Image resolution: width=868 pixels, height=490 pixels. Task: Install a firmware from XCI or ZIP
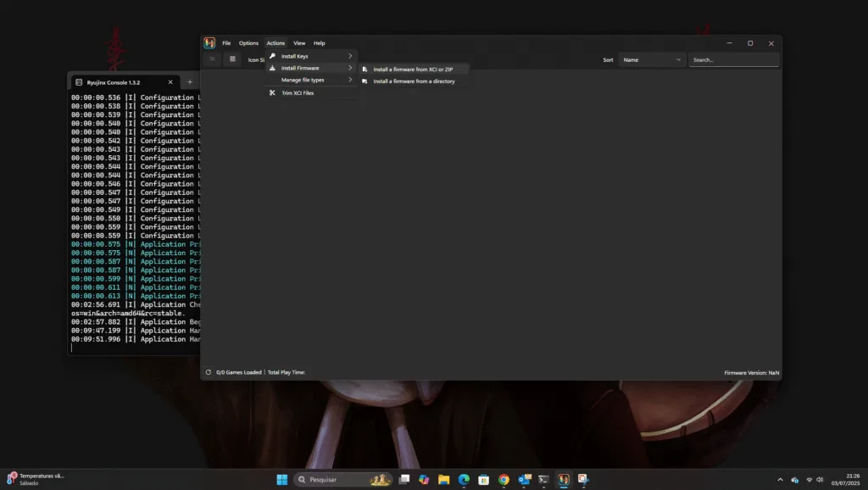(x=415, y=70)
